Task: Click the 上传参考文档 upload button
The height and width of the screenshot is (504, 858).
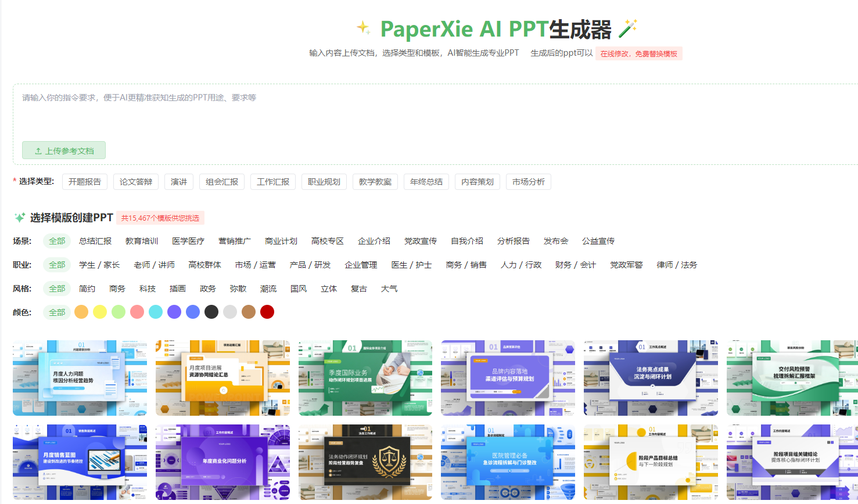Action: 64,150
